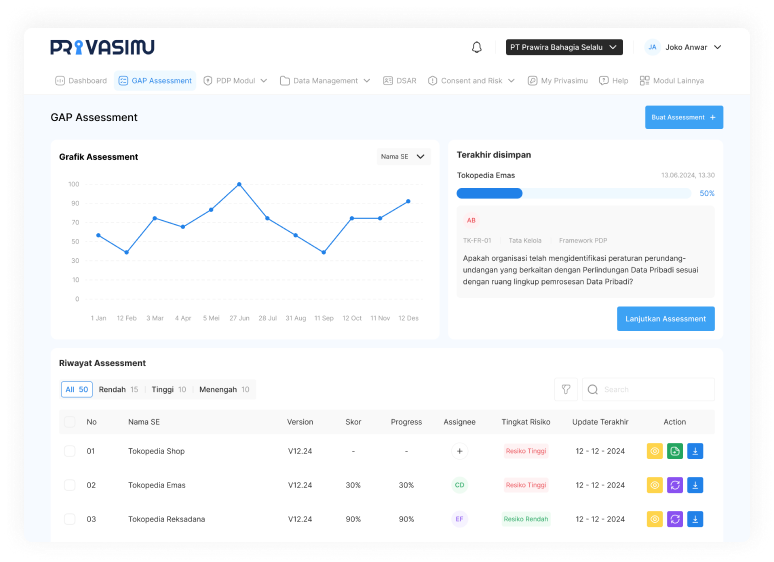Click the CD assignee avatar

(460, 485)
